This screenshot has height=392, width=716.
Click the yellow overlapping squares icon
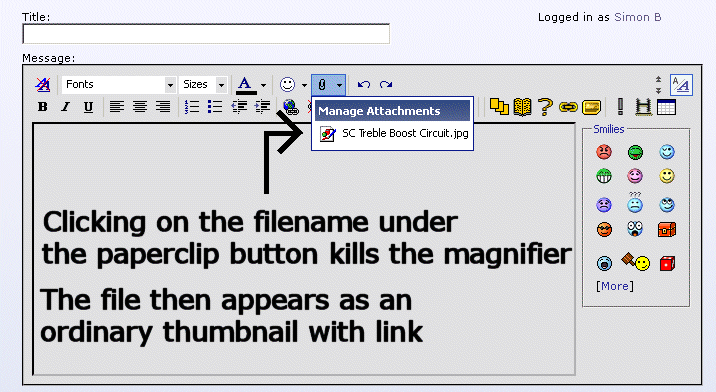[x=499, y=107]
